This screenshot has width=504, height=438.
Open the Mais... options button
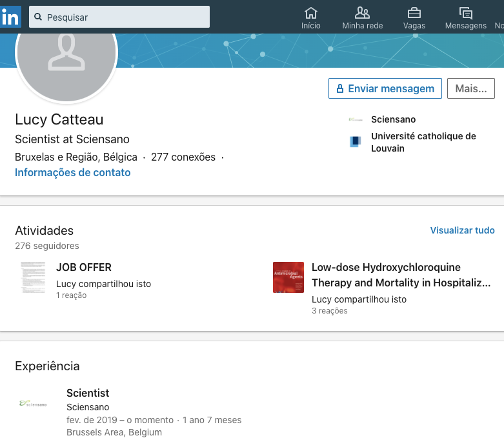pos(471,88)
